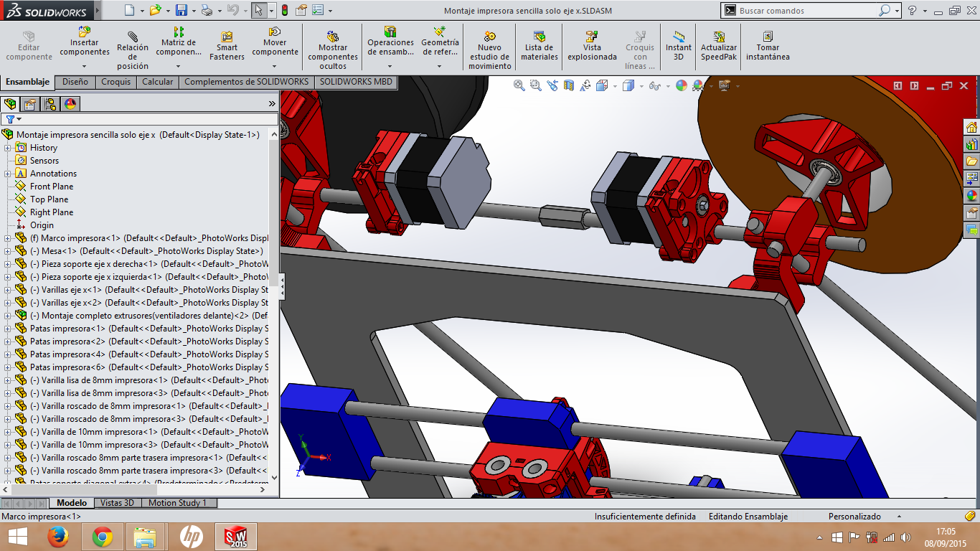Open Firefox from the taskbar

(x=58, y=537)
